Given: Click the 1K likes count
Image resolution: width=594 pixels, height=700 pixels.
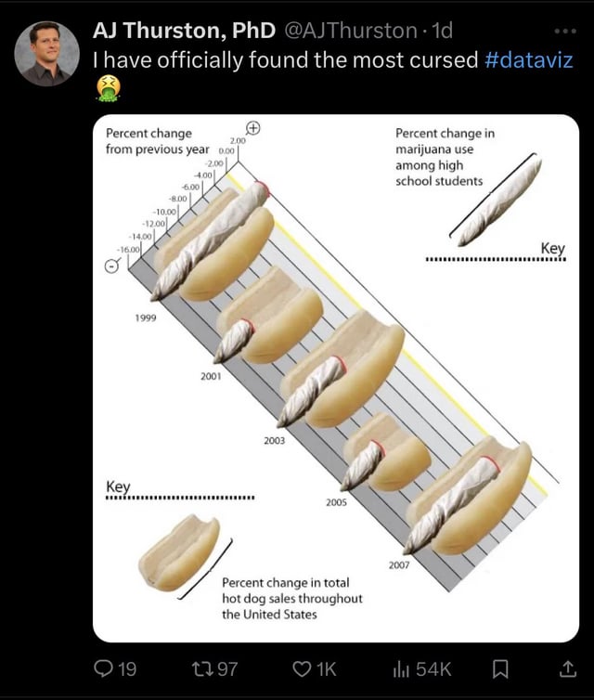Looking at the screenshot, I should (326, 668).
